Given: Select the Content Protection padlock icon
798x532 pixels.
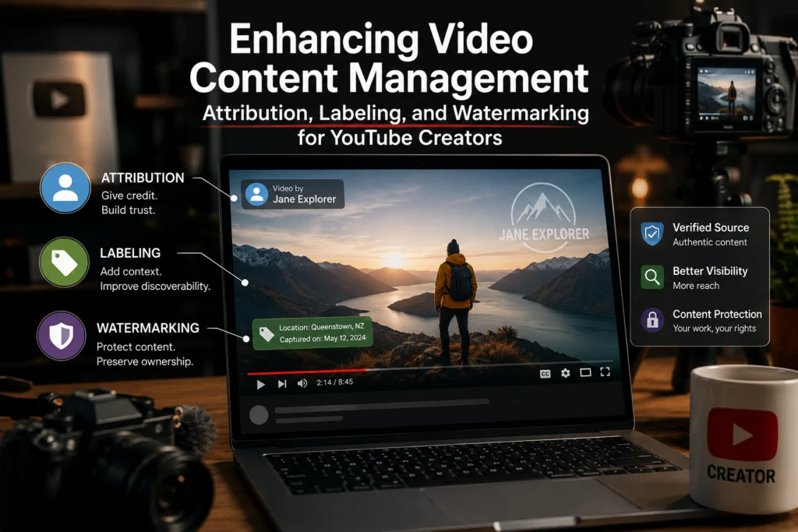Looking at the screenshot, I should click(x=652, y=320).
